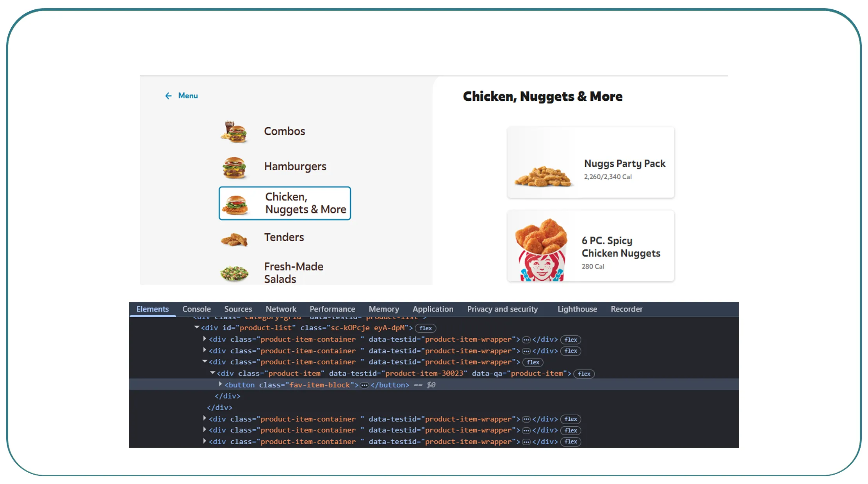Switch to the Console tab in DevTools

pos(196,309)
